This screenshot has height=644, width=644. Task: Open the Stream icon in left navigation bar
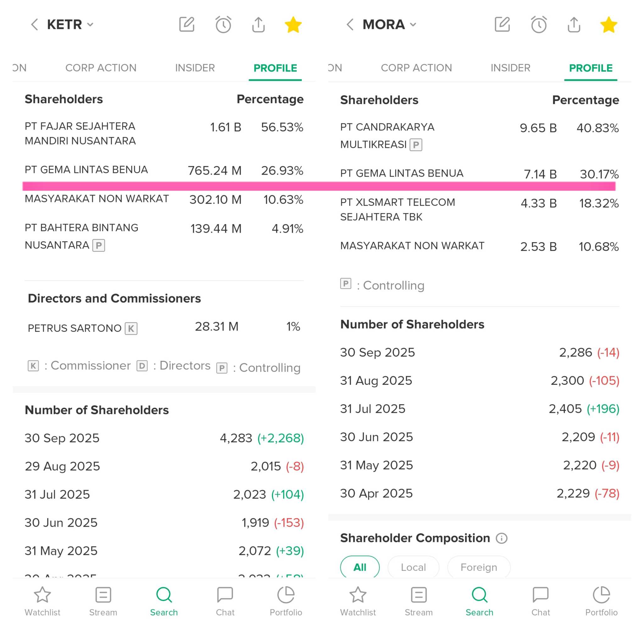[103, 601]
